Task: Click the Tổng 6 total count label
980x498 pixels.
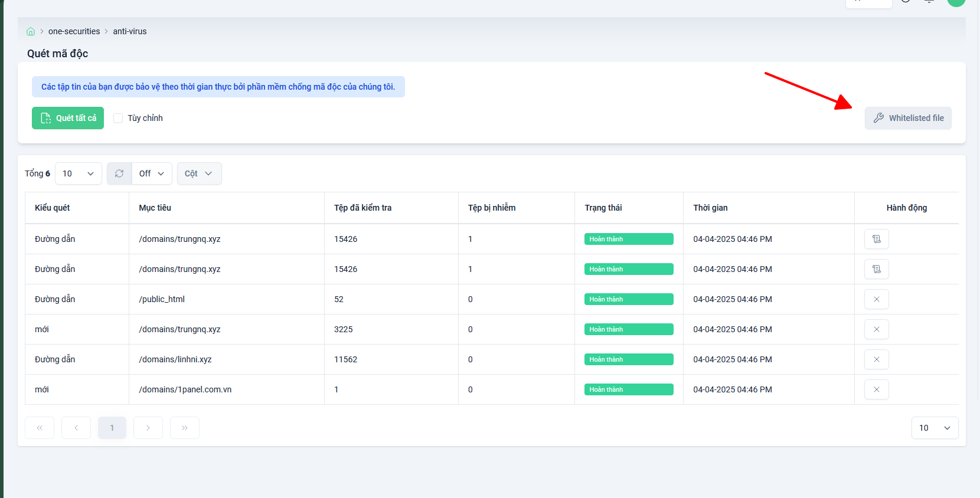Action: [x=38, y=173]
